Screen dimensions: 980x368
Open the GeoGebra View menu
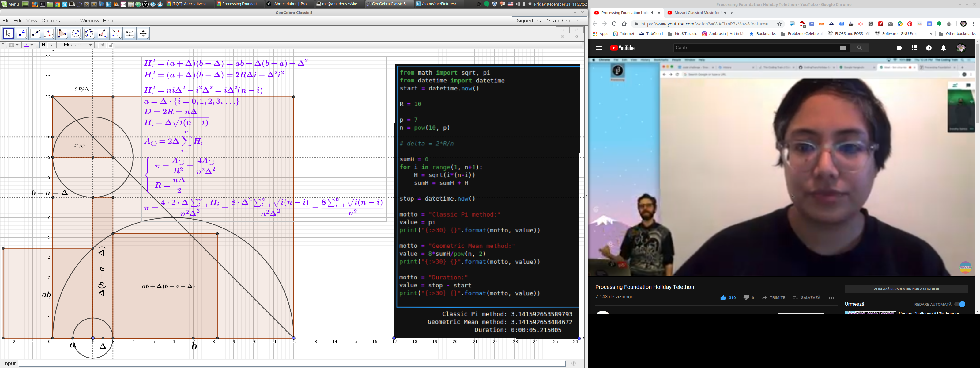tap(32, 21)
